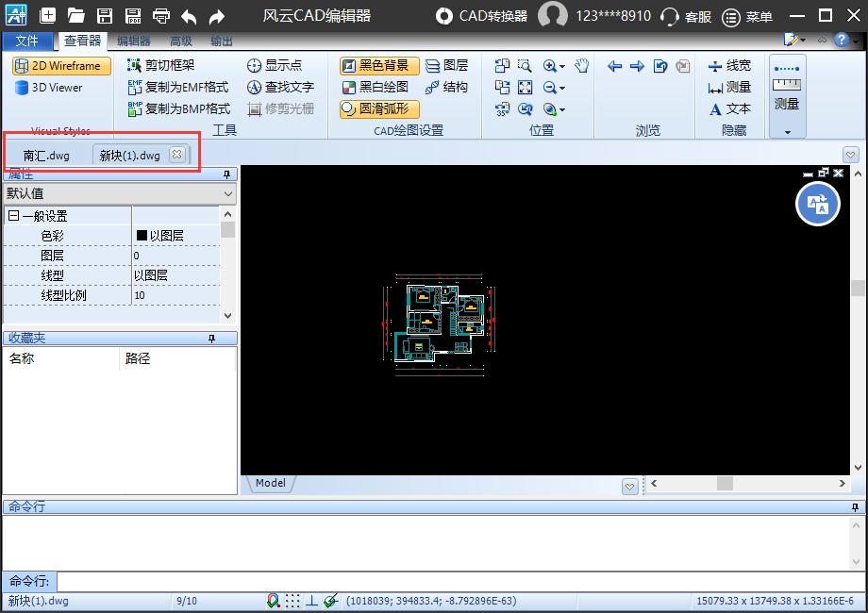868x613 pixels.
Task: Click the 剪切框架 clip frame tool
Action: click(160, 65)
